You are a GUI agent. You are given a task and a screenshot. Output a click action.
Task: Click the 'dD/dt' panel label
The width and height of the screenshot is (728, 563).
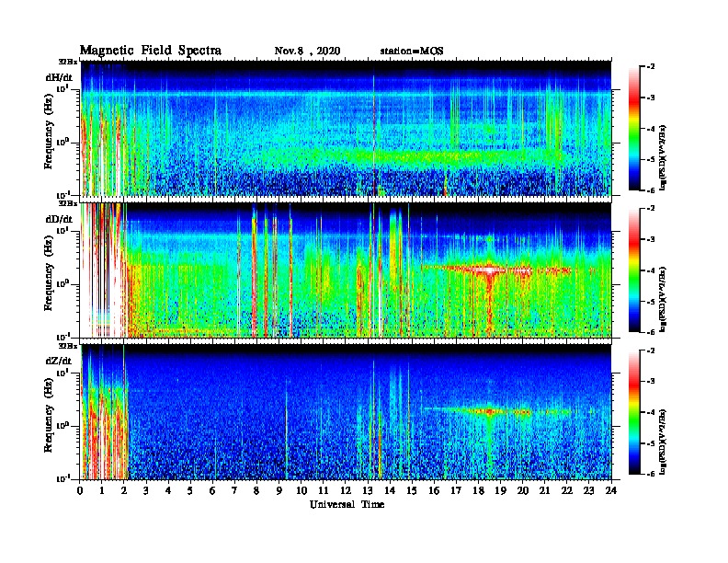[x=59, y=219]
